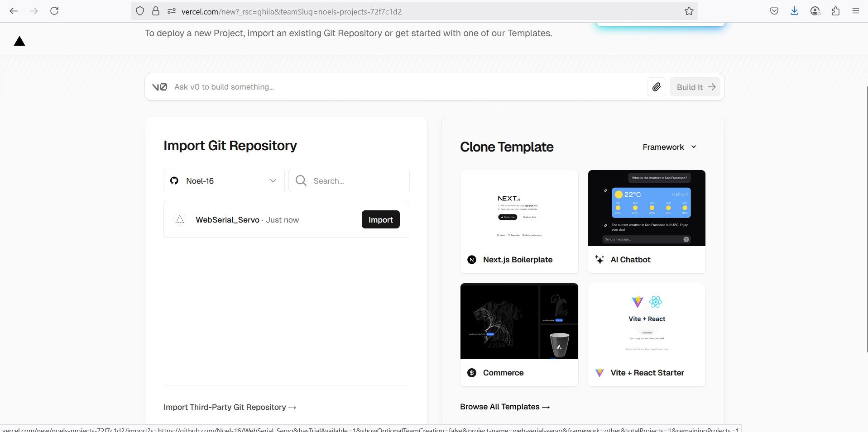Click the Next.js logo icon
868x432 pixels.
tap(472, 260)
